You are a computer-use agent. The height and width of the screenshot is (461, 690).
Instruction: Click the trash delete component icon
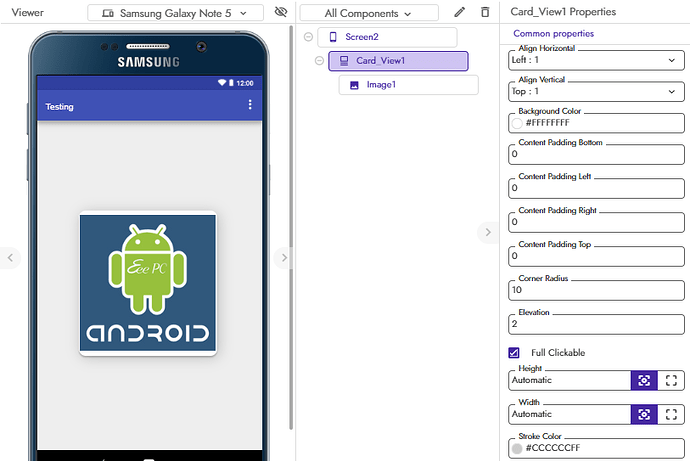tap(485, 12)
